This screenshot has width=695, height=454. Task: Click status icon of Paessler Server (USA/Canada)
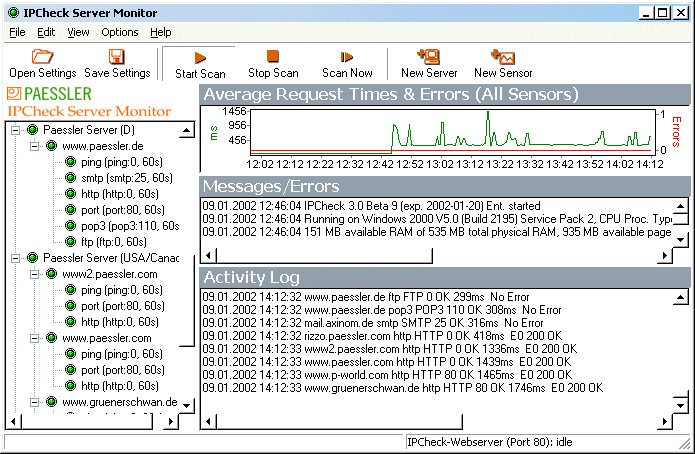[x=32, y=258]
